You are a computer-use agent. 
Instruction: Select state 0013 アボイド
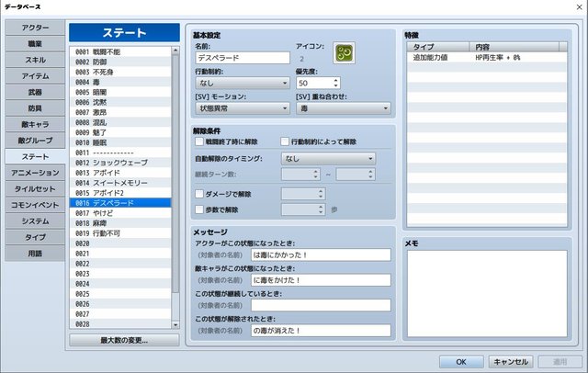(120, 173)
